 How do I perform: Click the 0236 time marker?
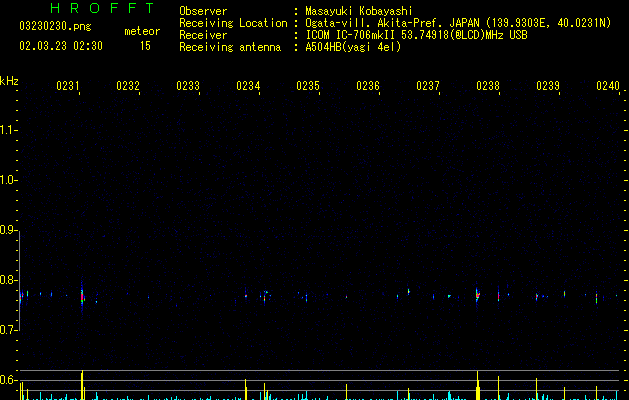[368, 86]
